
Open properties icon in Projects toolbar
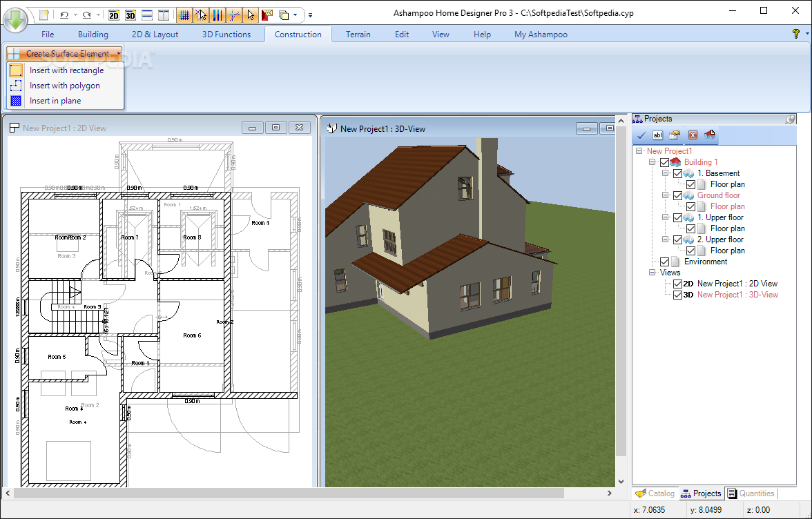click(674, 135)
